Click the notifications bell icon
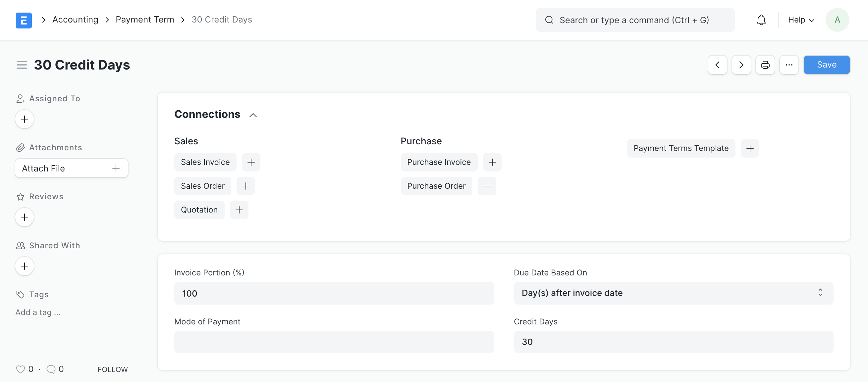 pos(761,19)
